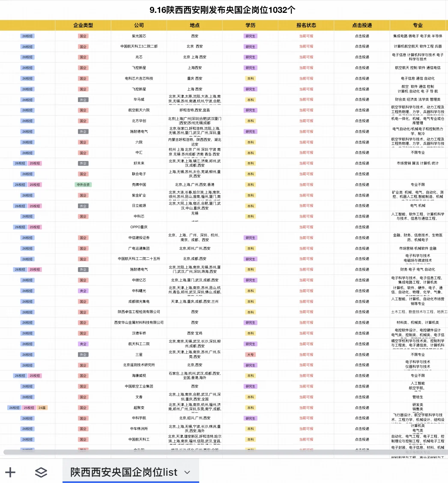Image resolution: width=448 pixels, height=483 pixels.
Task: Click the 电科芯片吉芯科技 company cell
Action: click(x=139, y=78)
